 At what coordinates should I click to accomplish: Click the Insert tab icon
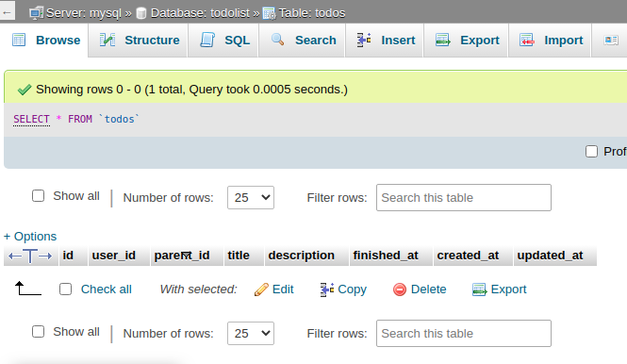(x=364, y=40)
